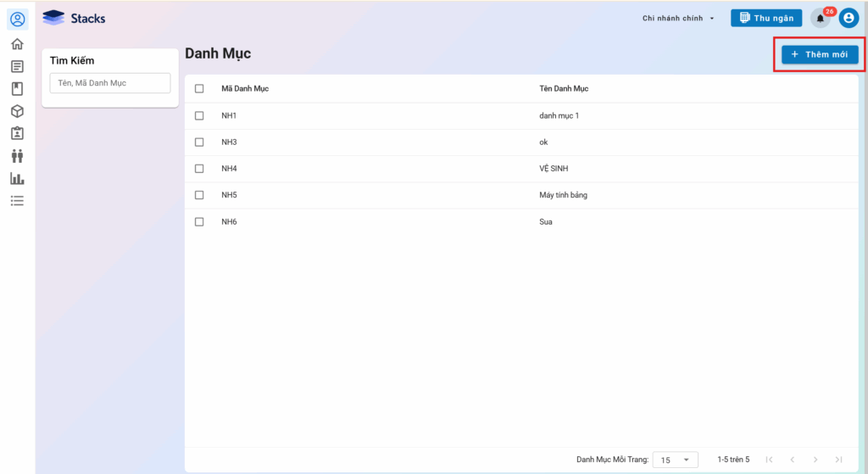Click the blue user account avatar top-right
This screenshot has height=474, width=868.
point(849,19)
